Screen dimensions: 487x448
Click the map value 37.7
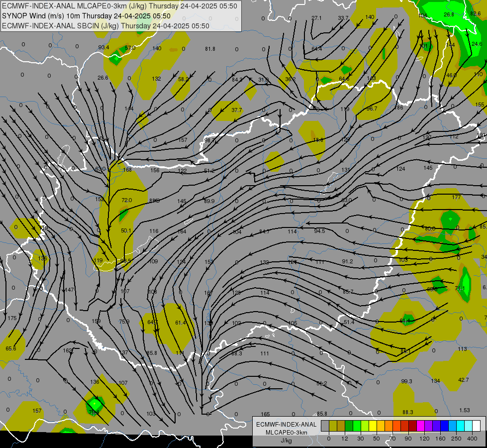tap(236, 110)
